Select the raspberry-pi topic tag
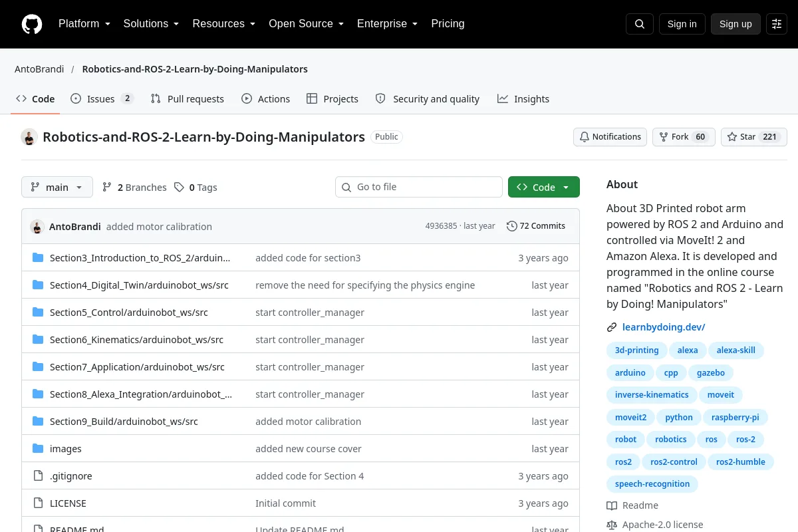Image resolution: width=798 pixels, height=532 pixels. click(735, 418)
